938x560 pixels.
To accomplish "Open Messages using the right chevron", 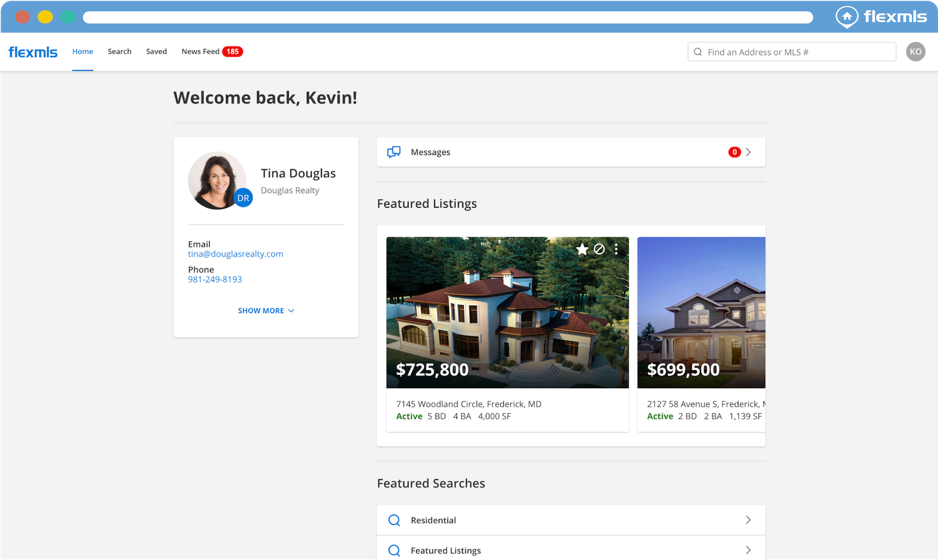I will coord(748,152).
